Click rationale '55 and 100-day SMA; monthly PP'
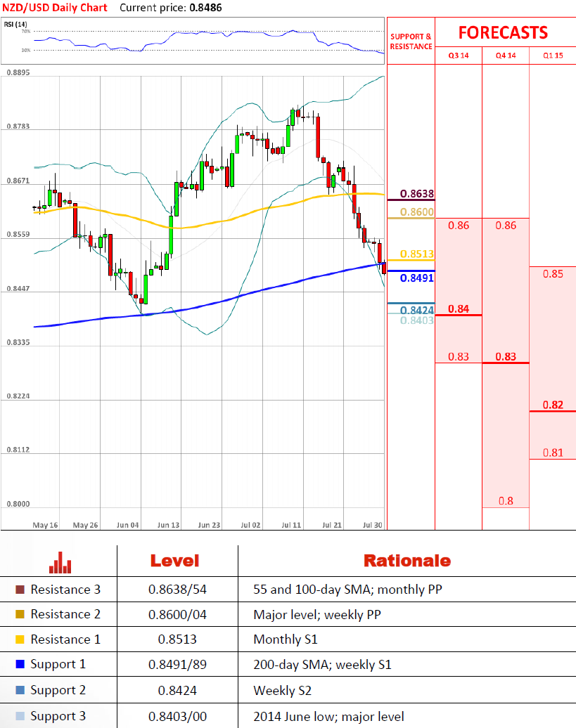 pos(347,590)
